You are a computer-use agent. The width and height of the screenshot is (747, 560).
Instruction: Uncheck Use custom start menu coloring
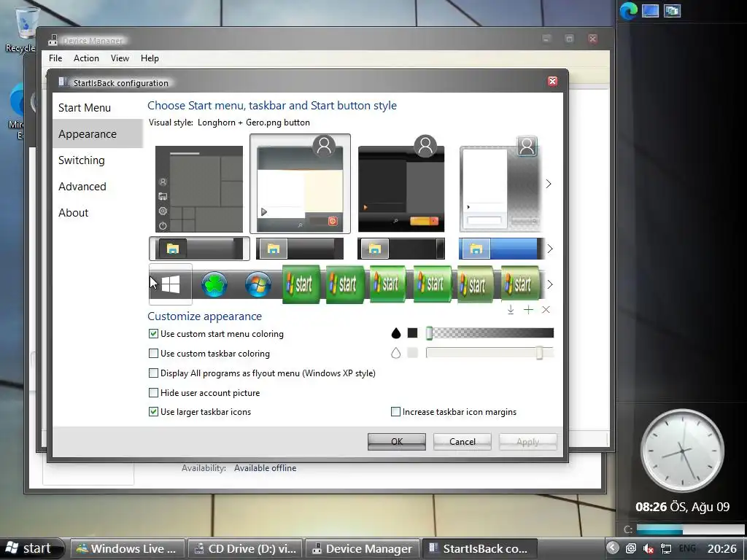coord(153,334)
